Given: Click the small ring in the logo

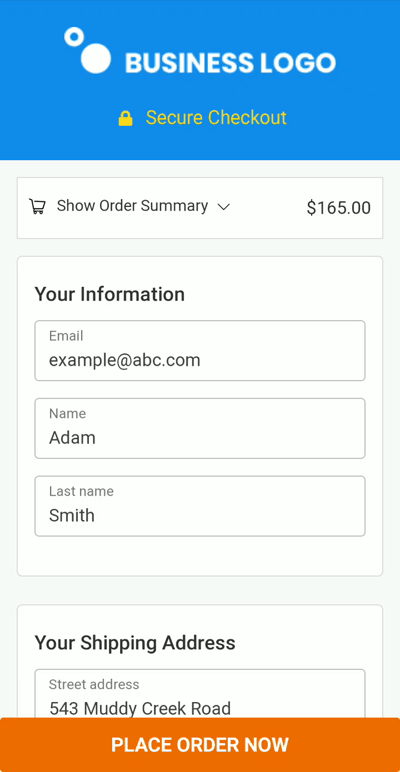Looking at the screenshot, I should pos(74,37).
